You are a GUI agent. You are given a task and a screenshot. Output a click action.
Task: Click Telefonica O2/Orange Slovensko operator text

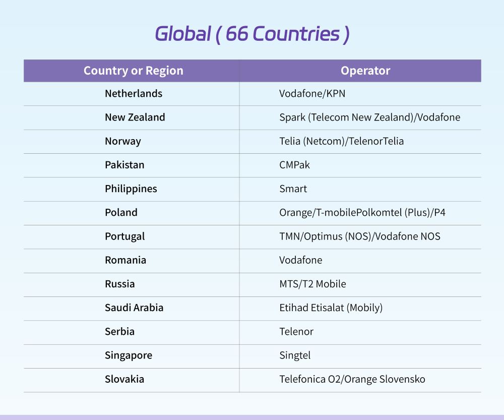[352, 379]
